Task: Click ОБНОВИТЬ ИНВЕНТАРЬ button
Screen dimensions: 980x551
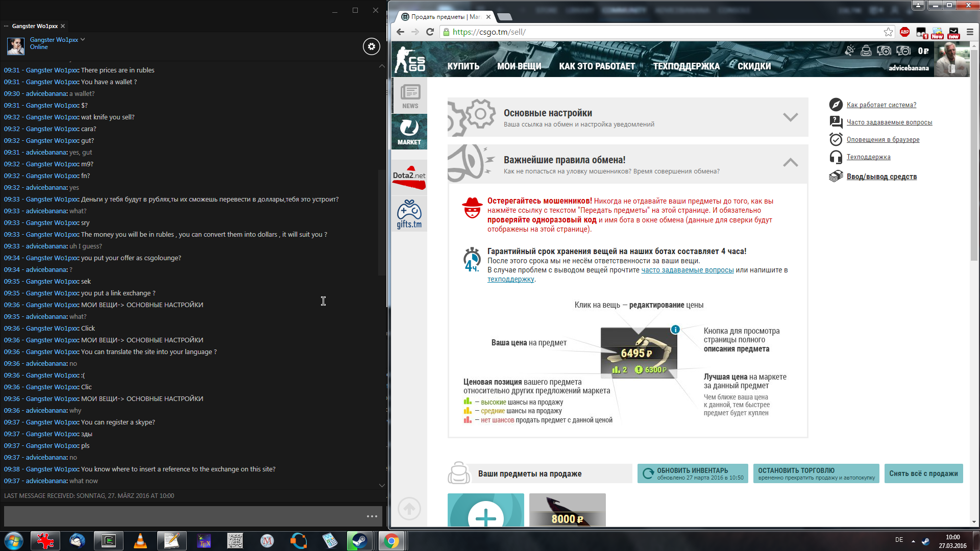Action: coord(693,473)
